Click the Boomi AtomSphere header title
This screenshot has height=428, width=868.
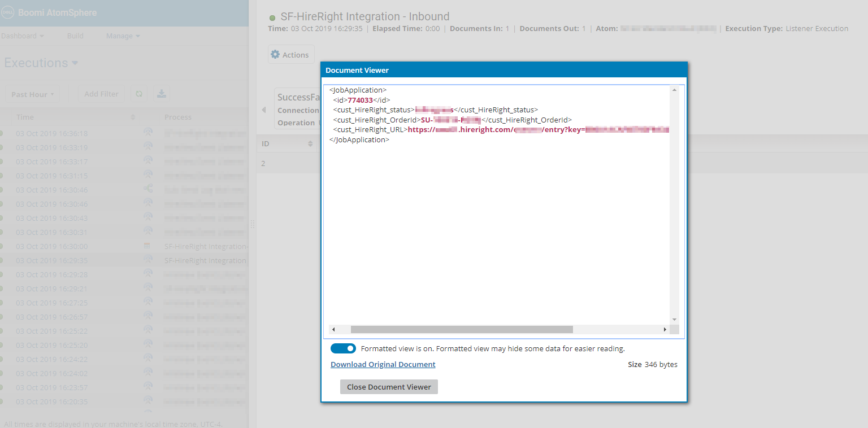(57, 12)
